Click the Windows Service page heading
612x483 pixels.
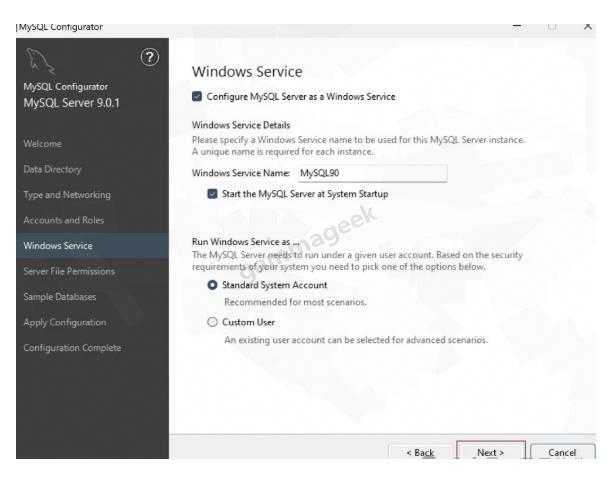(247, 71)
